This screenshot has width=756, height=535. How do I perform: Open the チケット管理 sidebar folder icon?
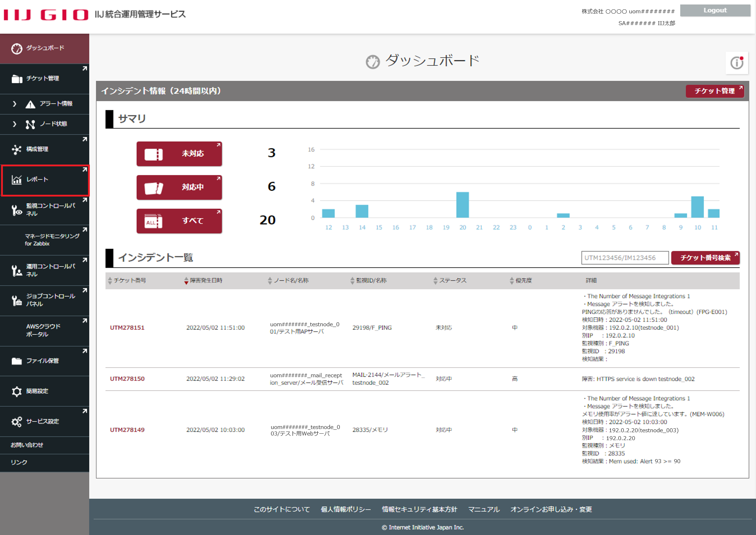[17, 79]
